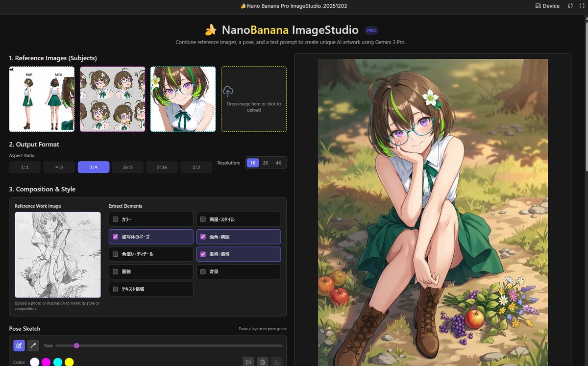Click the 'Aspect Ratio' label
Viewport: 588px width, 366px height.
(22, 155)
